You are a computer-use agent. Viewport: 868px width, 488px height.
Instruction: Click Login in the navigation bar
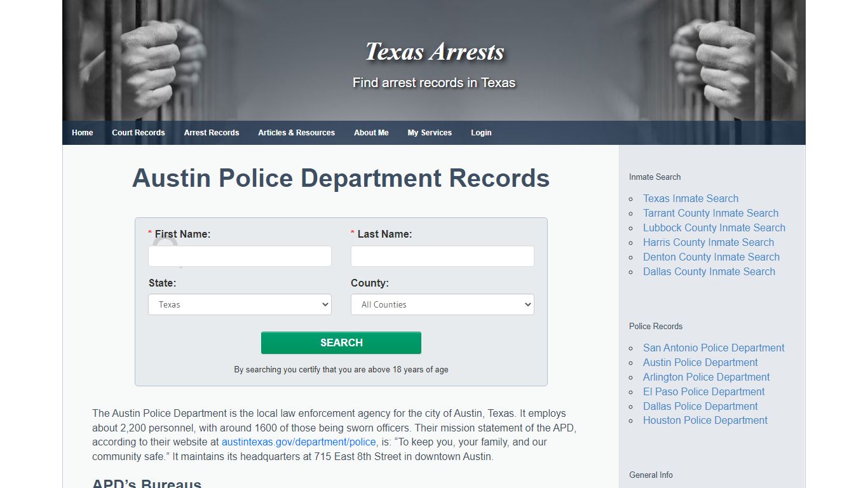point(481,133)
